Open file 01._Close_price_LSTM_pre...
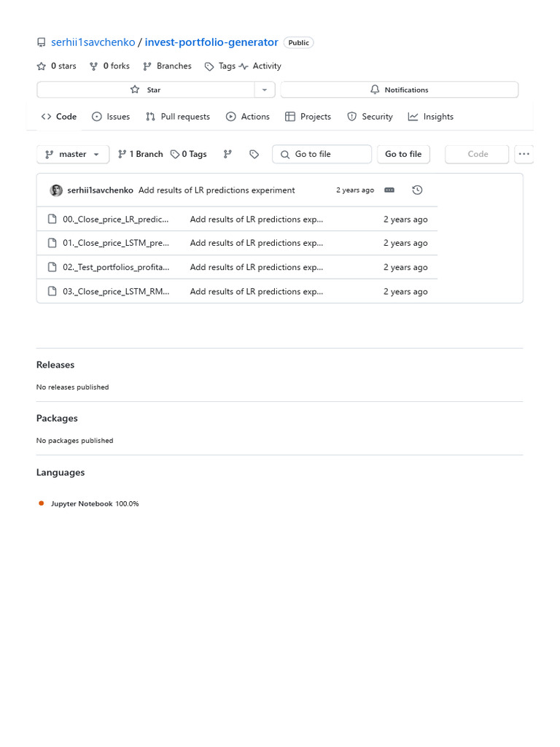Viewport: 560px width, 747px height. [x=116, y=243]
